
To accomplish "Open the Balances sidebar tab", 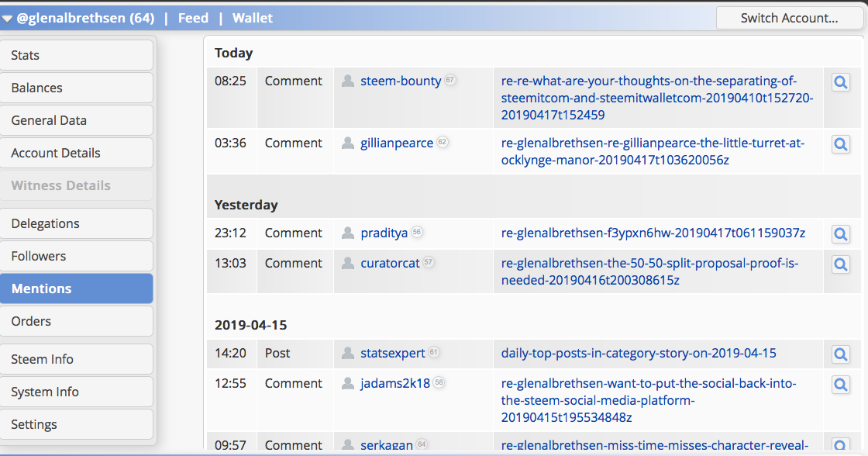I will (77, 88).
